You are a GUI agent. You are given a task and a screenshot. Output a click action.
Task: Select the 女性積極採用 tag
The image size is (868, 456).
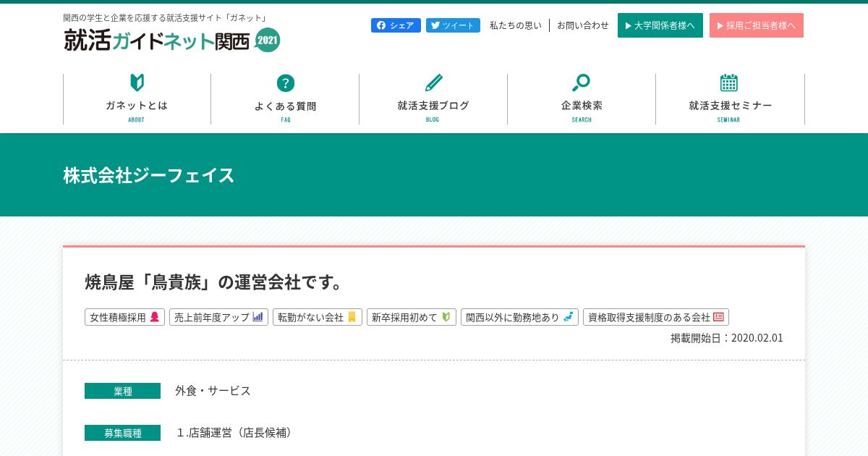(124, 317)
